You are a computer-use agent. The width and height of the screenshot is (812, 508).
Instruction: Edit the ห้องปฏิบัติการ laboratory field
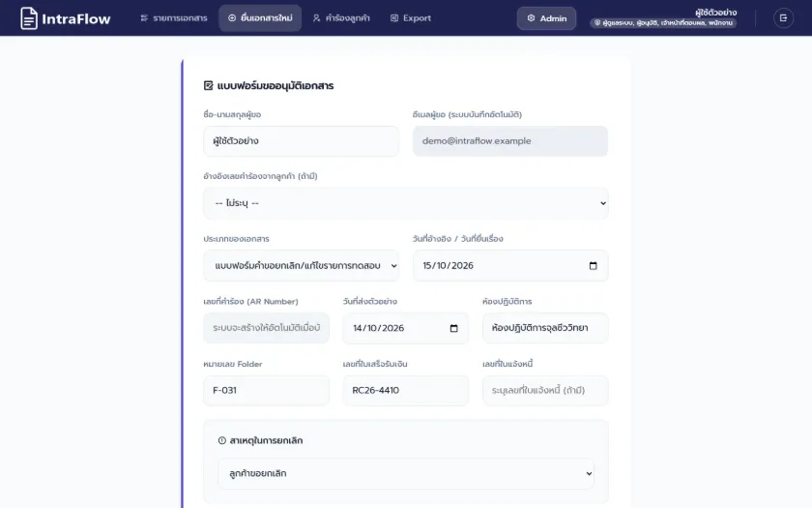click(x=545, y=328)
